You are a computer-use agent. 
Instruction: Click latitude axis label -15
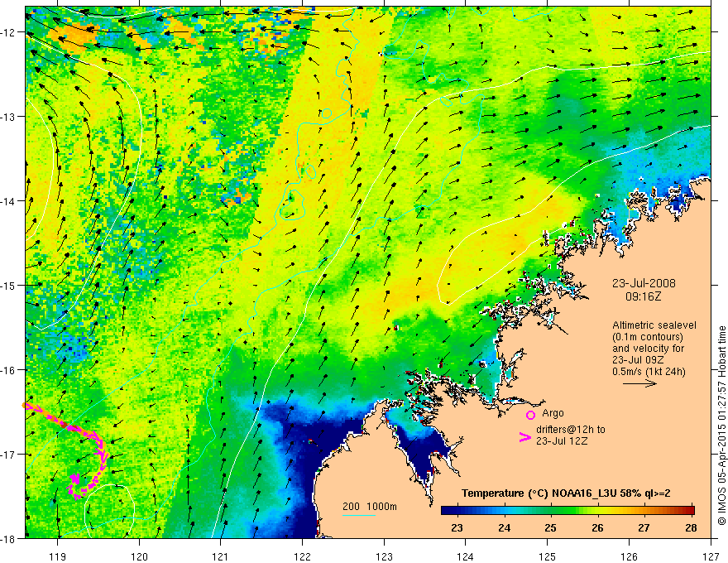(x=8, y=285)
